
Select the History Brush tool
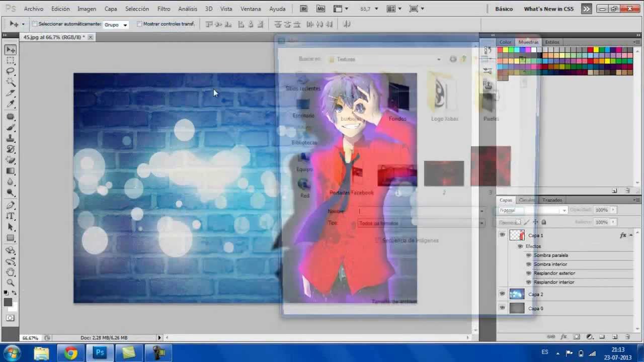(11, 150)
